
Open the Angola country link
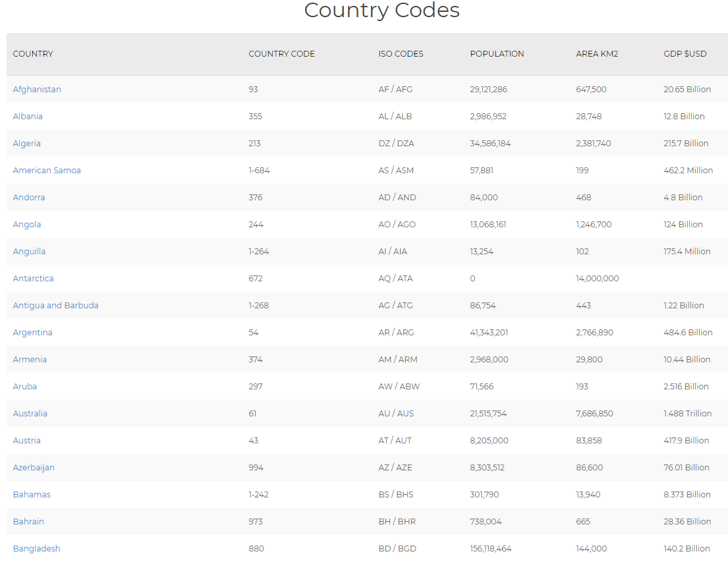(27, 224)
